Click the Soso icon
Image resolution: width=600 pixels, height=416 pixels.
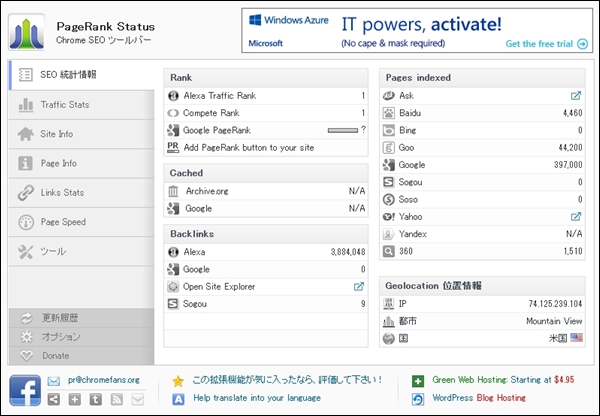click(388, 199)
